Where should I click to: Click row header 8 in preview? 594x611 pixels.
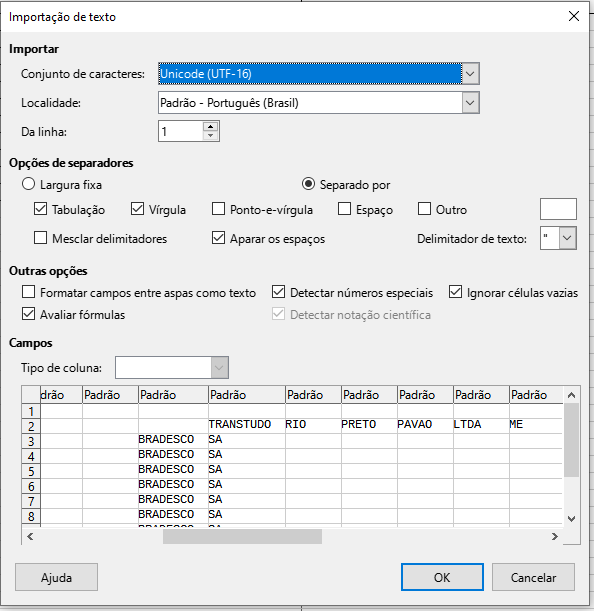tap(31, 516)
